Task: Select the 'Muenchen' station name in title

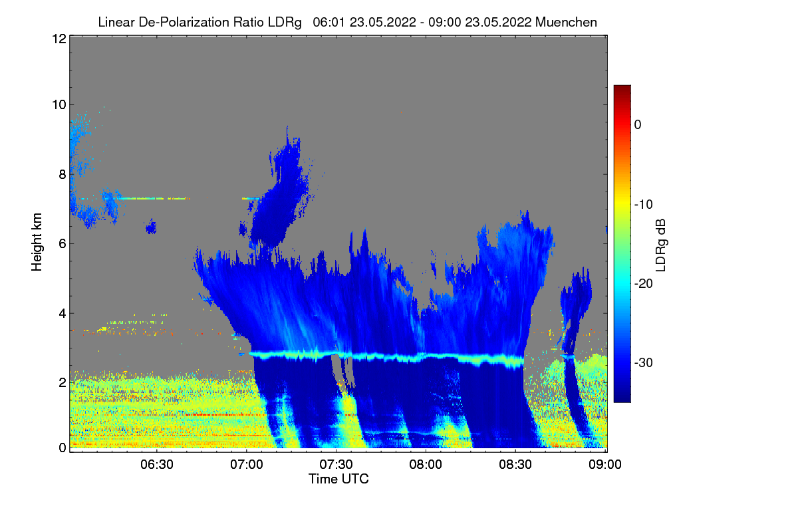Action: coord(566,22)
